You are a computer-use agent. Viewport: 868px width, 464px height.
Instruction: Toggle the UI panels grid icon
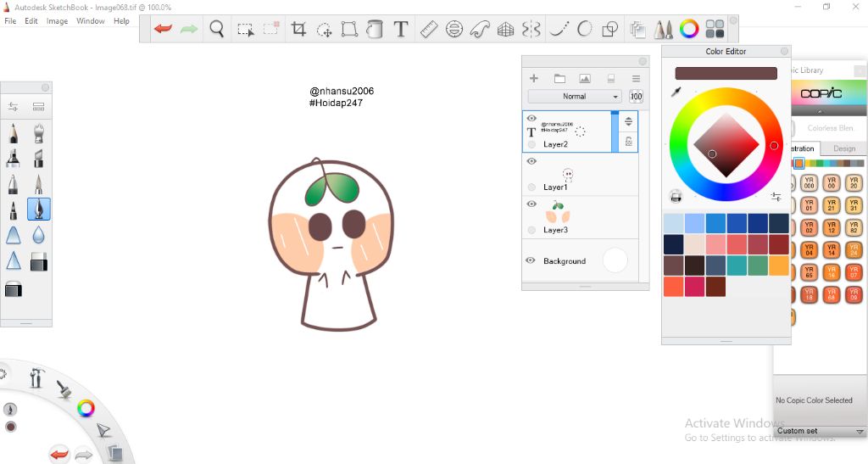[715, 29]
